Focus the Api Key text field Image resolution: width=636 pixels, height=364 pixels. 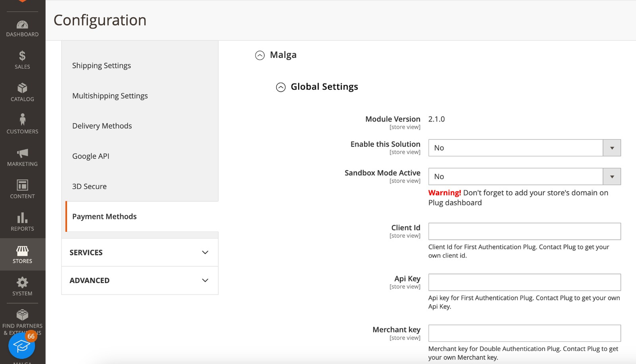pos(524,282)
